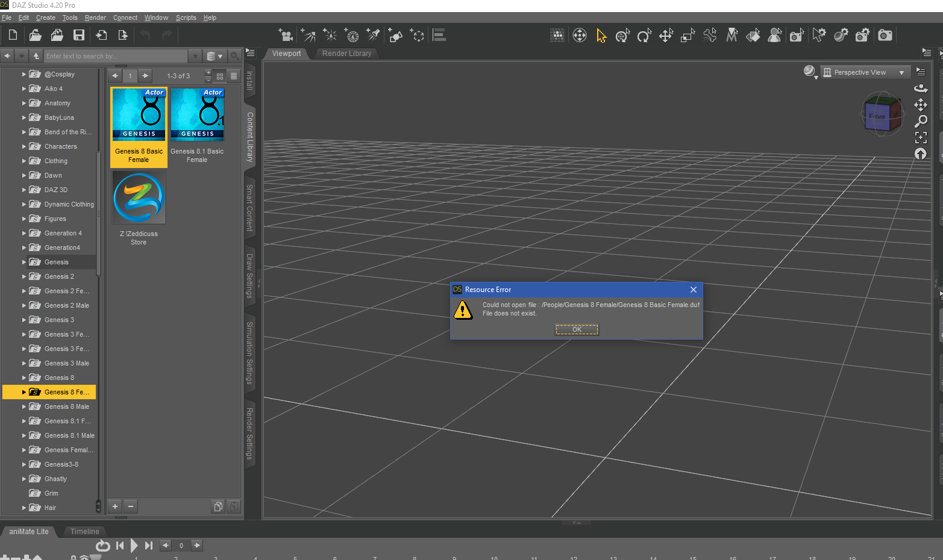Select the Universal tool
943x560 pixels.
click(x=623, y=36)
